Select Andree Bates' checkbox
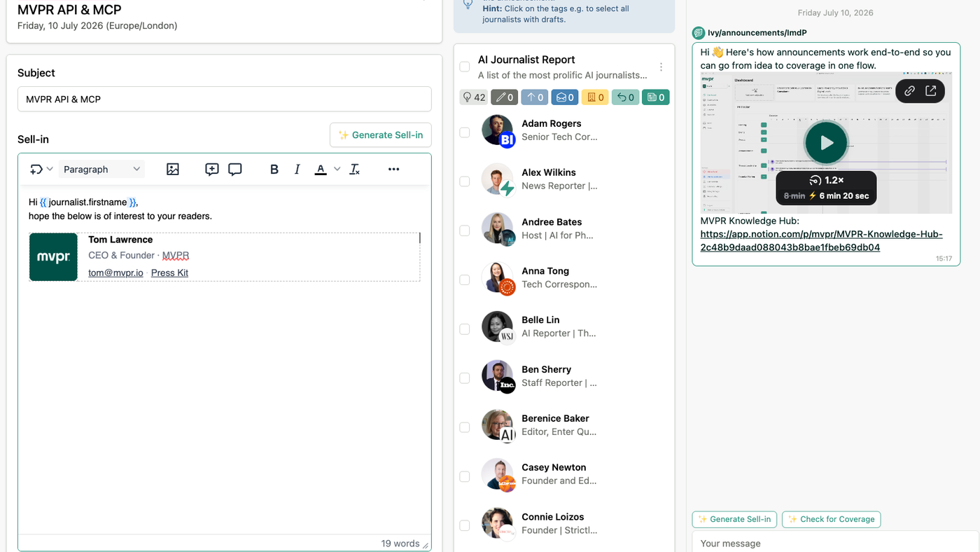This screenshot has width=980, height=552. point(465,230)
